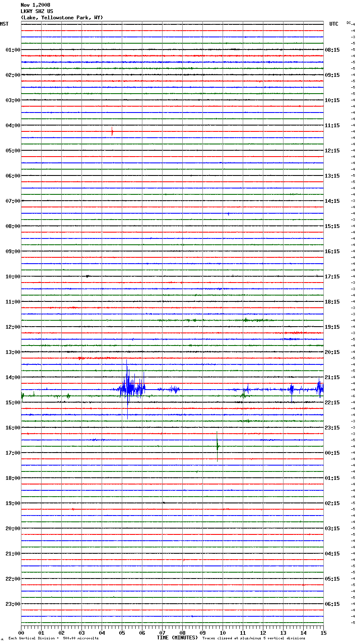Screen dimensions: 357x644
Task: Click the 'TIME (MINUTES)' axis title
Action: click(x=177, y=638)
